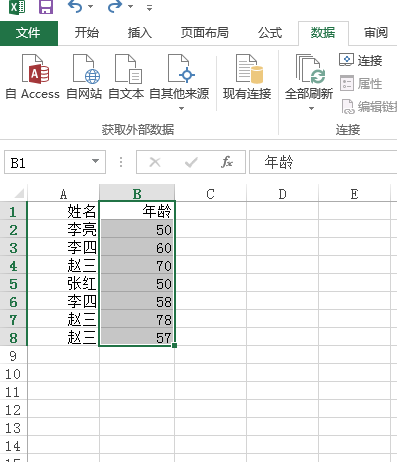Cancel formula entry with X icon
Viewport: 397px width, 462px height.
(x=155, y=162)
